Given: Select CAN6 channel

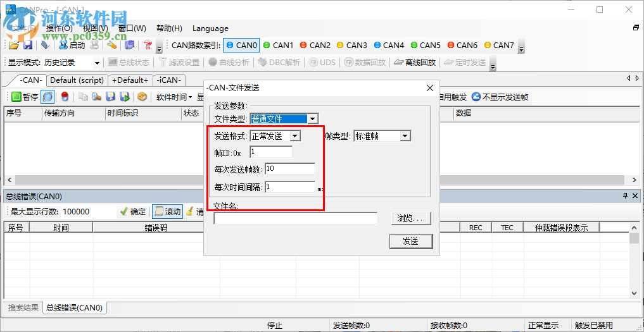Looking at the screenshot, I should click(x=462, y=45).
